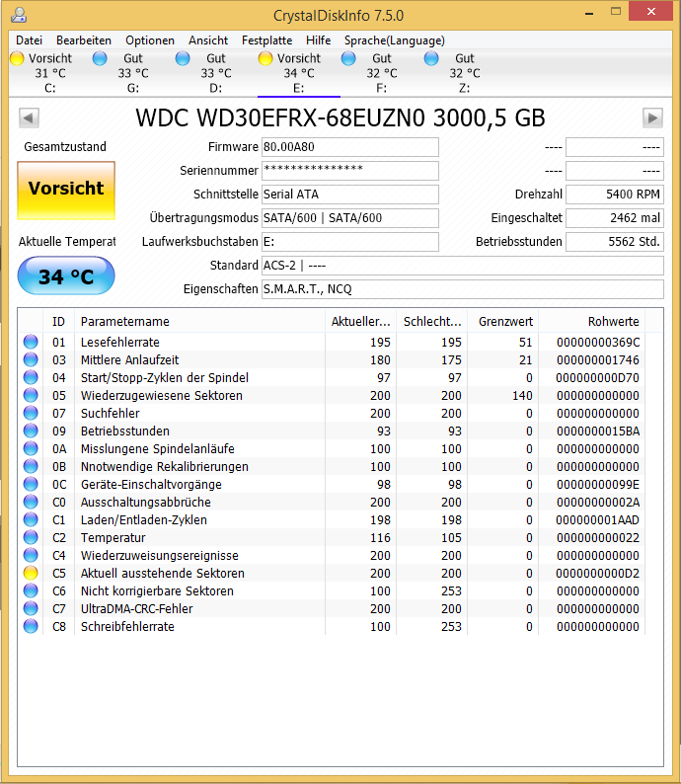
Task: Select raw value 000000001AAD
Action: [597, 520]
